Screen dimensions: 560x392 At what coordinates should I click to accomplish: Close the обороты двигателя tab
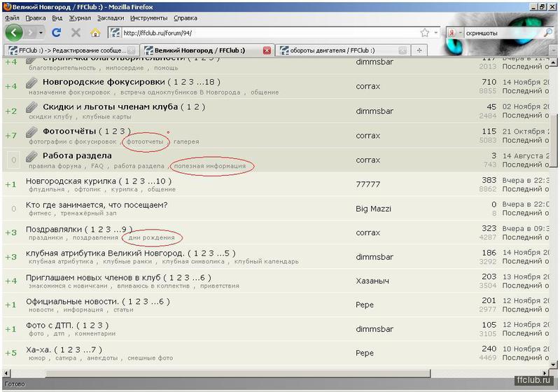click(402, 50)
